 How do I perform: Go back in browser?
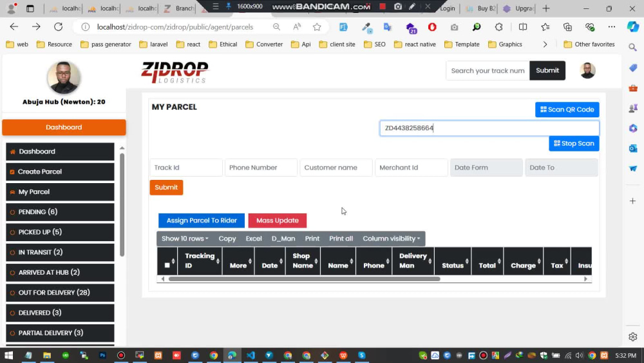pyautogui.click(x=14, y=26)
